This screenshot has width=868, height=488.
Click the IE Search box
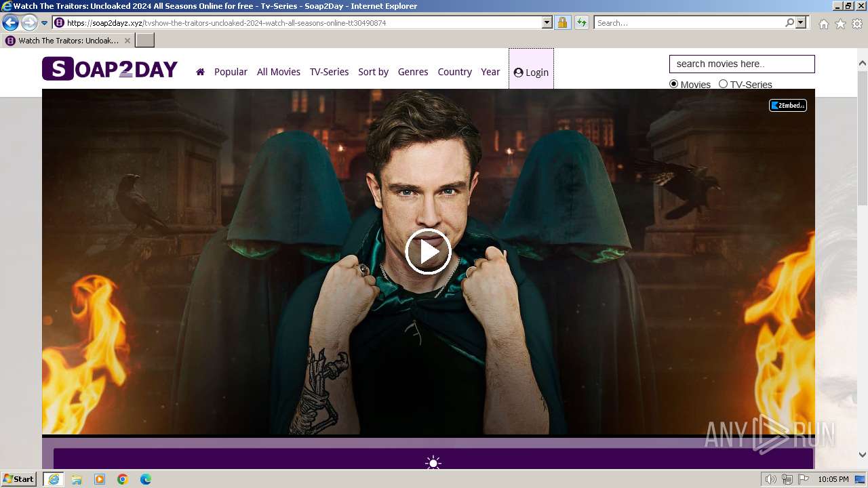coord(689,23)
